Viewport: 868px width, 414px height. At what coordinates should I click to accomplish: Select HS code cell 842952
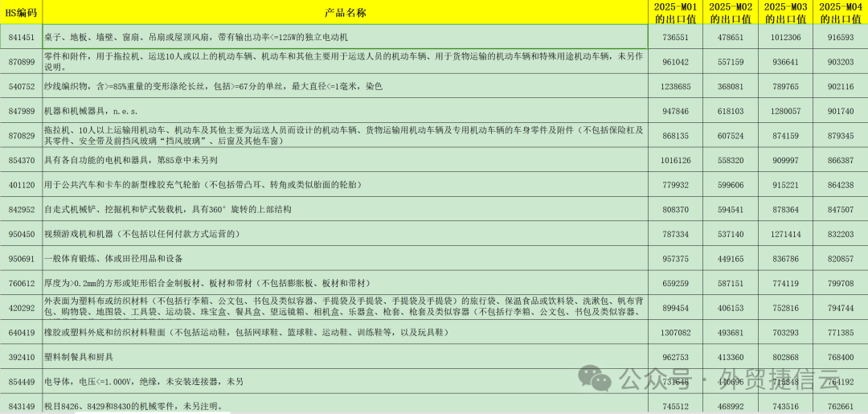[x=21, y=209]
